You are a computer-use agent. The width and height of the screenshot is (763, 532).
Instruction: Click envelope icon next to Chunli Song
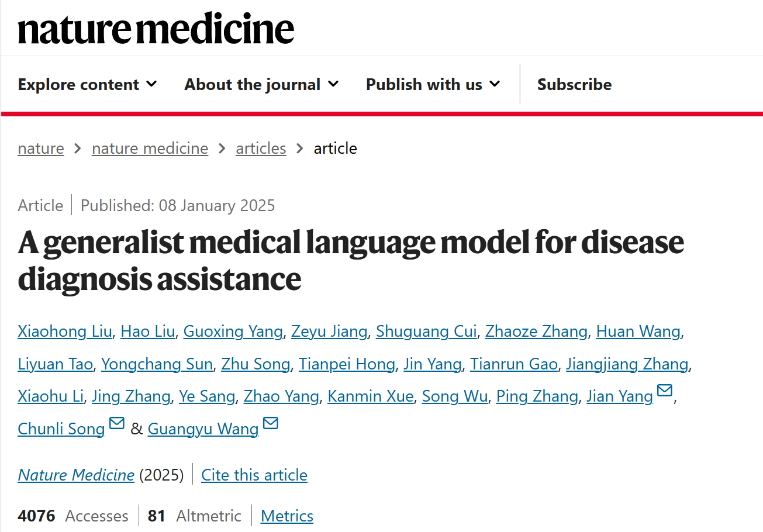117,423
